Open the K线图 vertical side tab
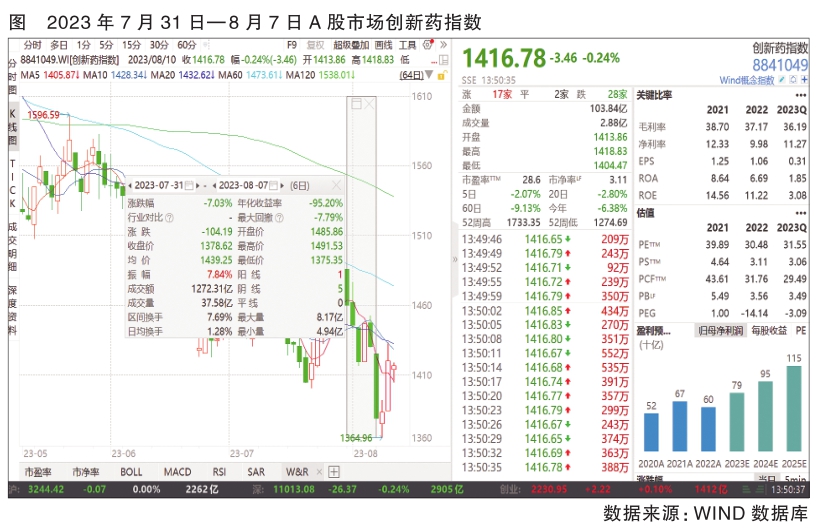 point(13,127)
